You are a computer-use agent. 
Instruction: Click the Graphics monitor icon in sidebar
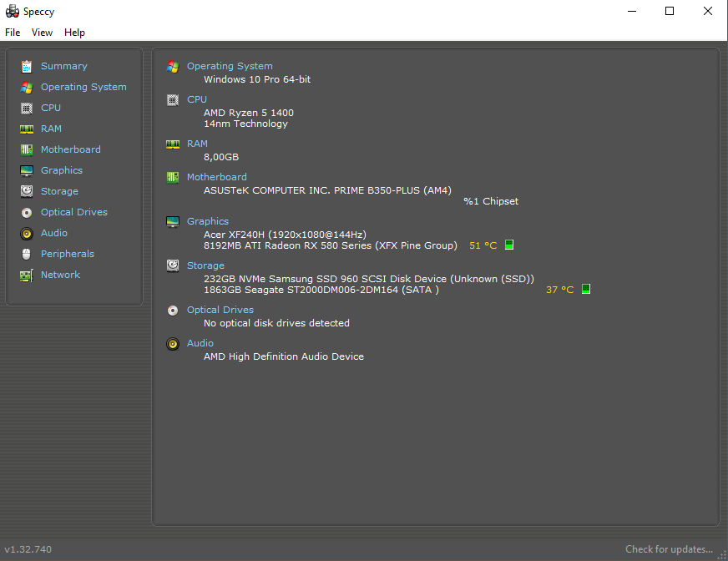(x=27, y=171)
